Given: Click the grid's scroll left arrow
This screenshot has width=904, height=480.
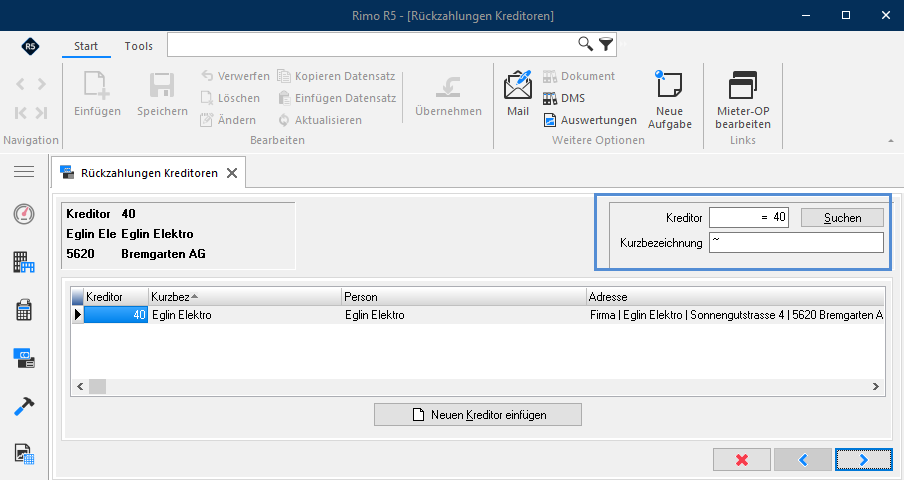Looking at the screenshot, I should tap(80, 386).
